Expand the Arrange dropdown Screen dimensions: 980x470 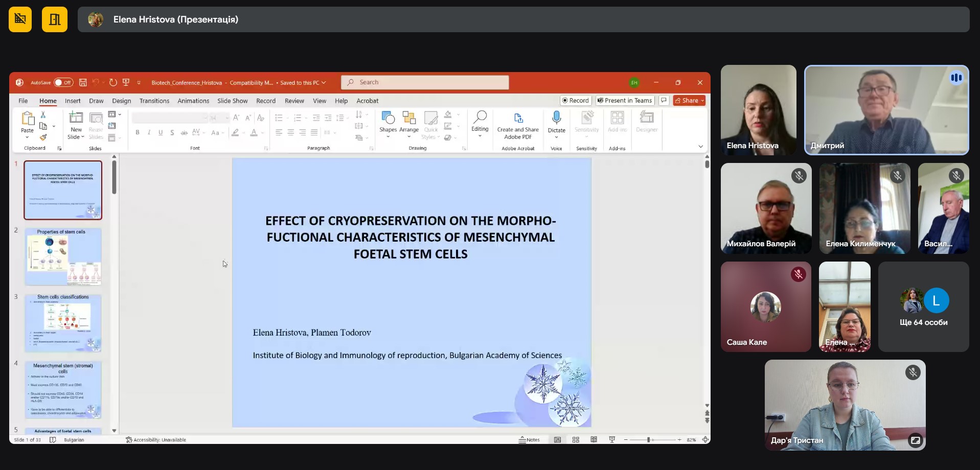(409, 136)
